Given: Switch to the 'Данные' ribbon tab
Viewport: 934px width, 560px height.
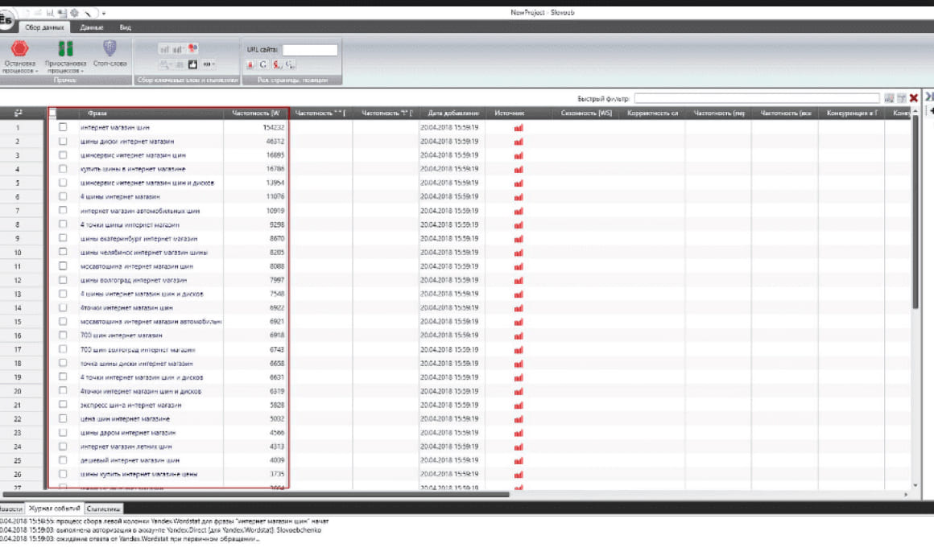Looking at the screenshot, I should pyautogui.click(x=91, y=27).
